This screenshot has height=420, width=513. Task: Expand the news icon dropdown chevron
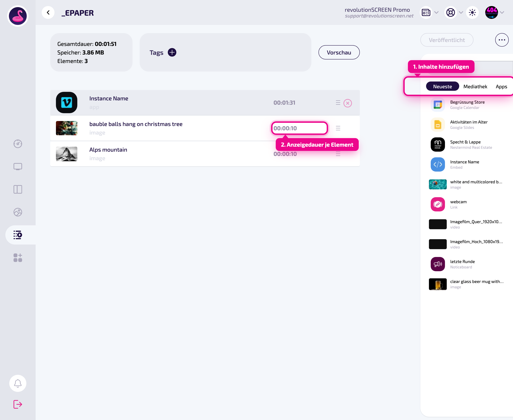tap(437, 13)
